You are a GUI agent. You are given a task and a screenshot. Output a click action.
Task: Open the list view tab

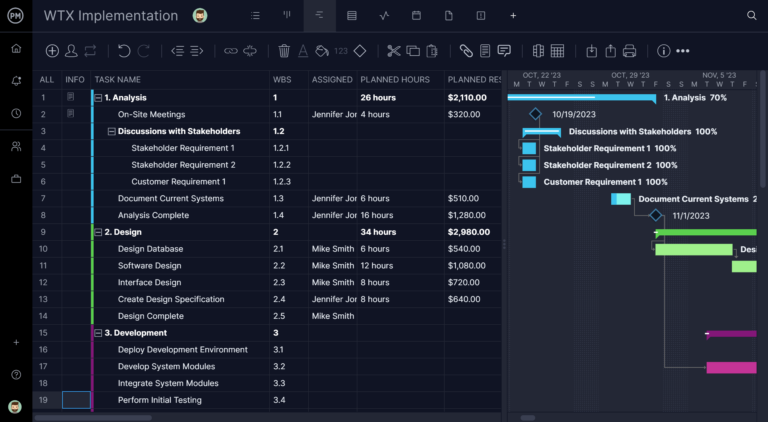[255, 16]
